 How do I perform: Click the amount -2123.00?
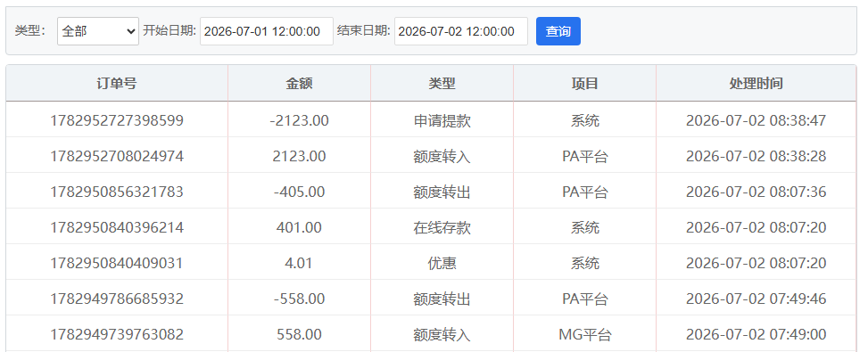point(299,120)
